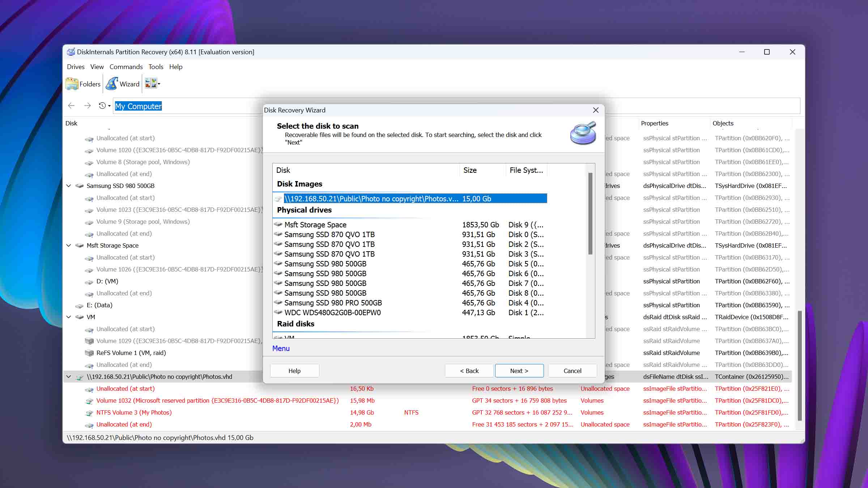Collapse the Photos.vhd tree node

pyautogui.click(x=69, y=377)
